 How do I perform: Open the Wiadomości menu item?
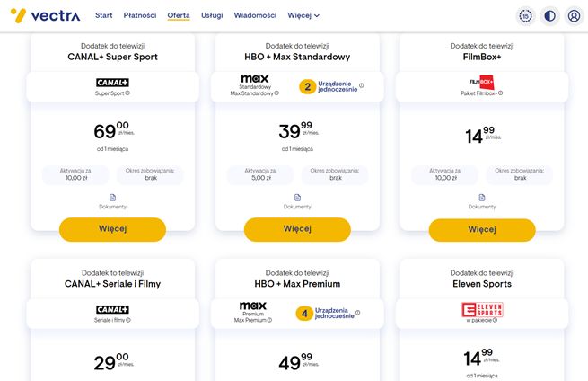click(255, 15)
